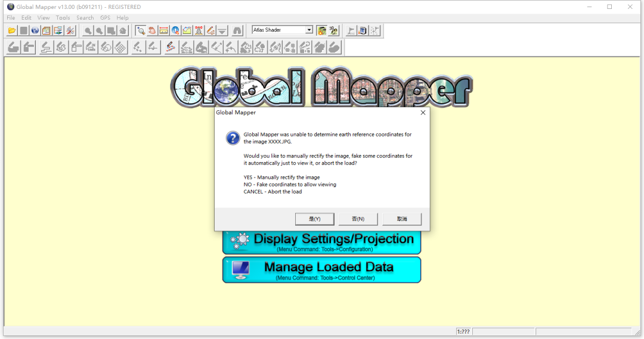The image size is (644, 339).
Task: Click the zoom-in gray magnifier icon
Action: click(88, 30)
